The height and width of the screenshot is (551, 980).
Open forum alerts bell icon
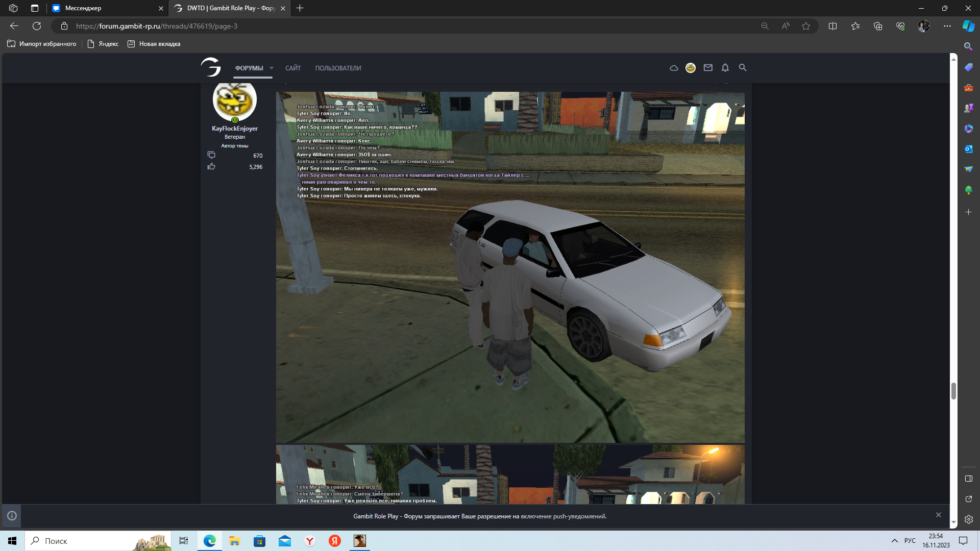coord(725,68)
